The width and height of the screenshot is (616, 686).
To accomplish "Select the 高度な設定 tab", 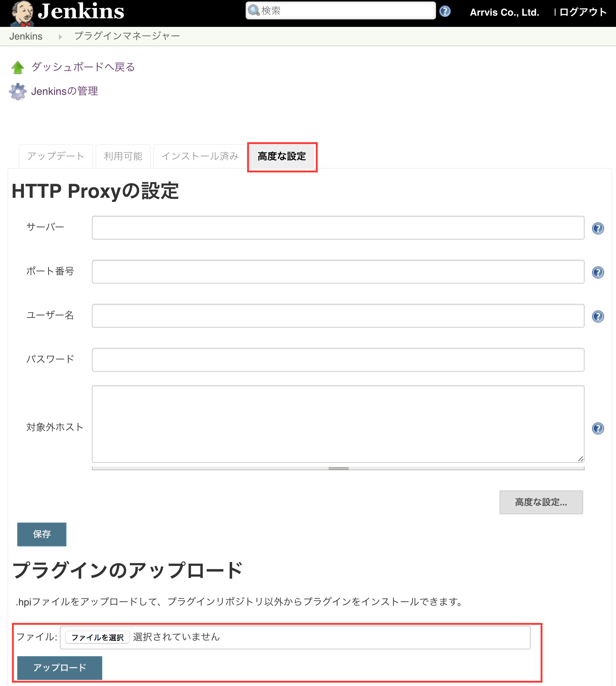I will point(282,156).
